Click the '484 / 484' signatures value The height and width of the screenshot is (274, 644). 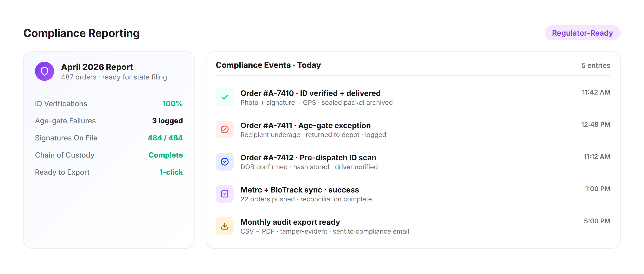(165, 138)
